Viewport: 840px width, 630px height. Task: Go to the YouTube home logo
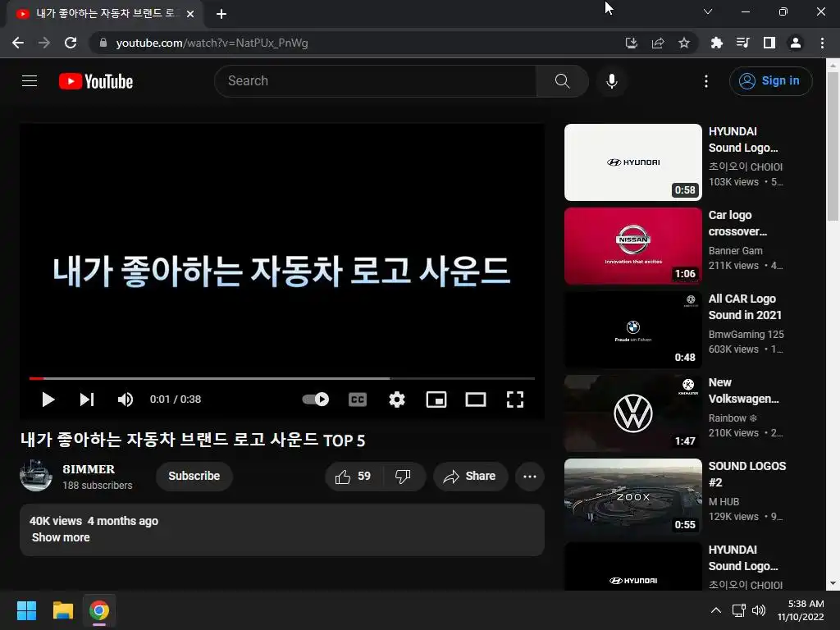96,81
